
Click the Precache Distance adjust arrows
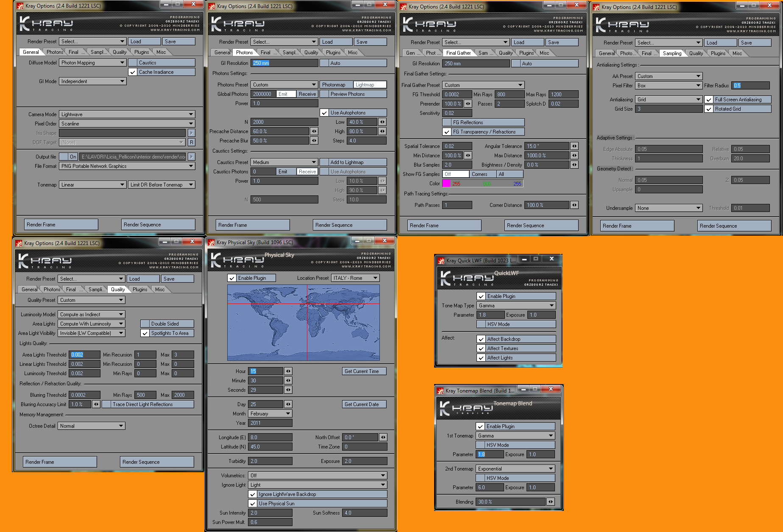point(314,131)
